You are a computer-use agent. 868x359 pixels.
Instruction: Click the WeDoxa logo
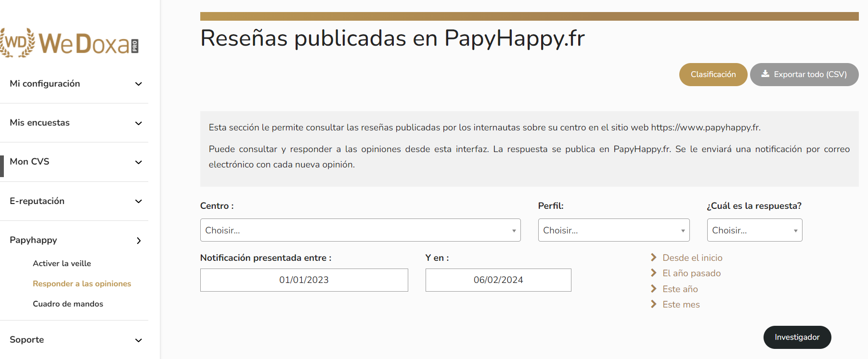[70, 43]
